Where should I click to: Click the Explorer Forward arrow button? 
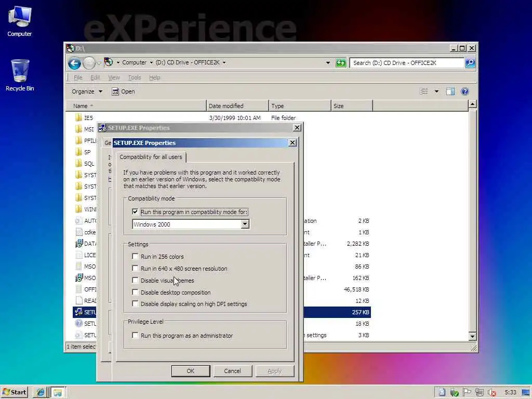coord(89,63)
